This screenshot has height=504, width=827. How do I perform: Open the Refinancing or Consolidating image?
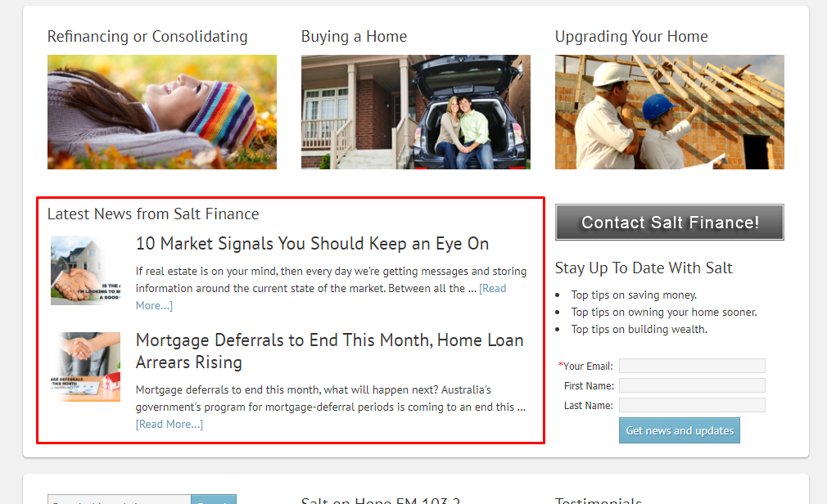(x=162, y=112)
